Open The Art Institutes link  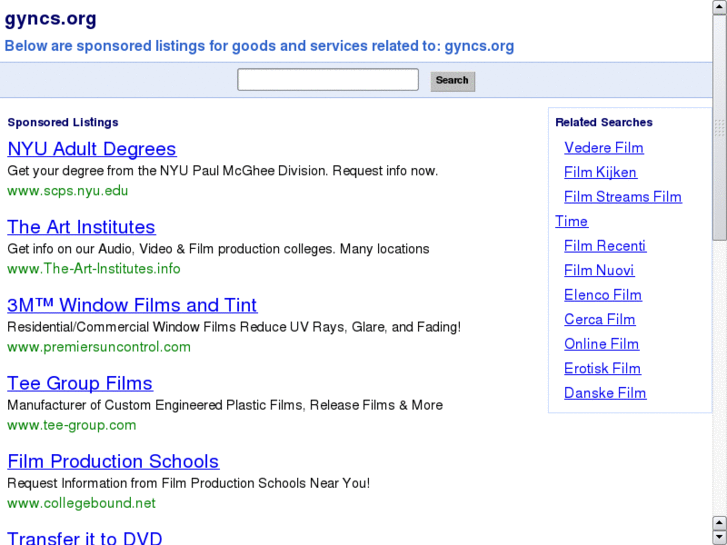(x=81, y=227)
